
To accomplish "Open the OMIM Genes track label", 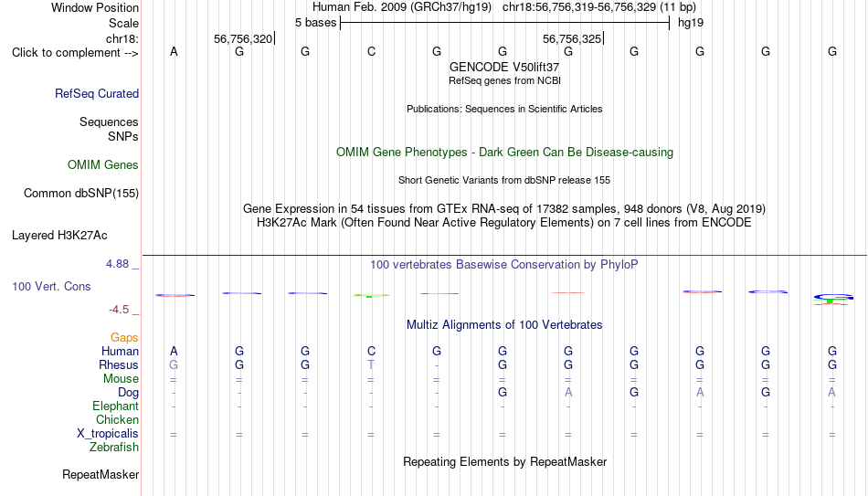I will coord(102,165).
